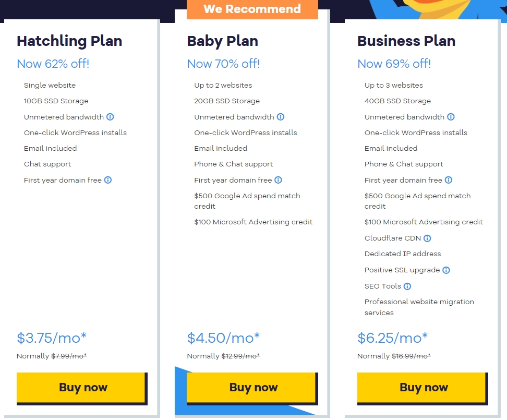The width and height of the screenshot is (507, 420).
Task: Click info icon beside Hatchling First year domain
Action: coord(108,180)
